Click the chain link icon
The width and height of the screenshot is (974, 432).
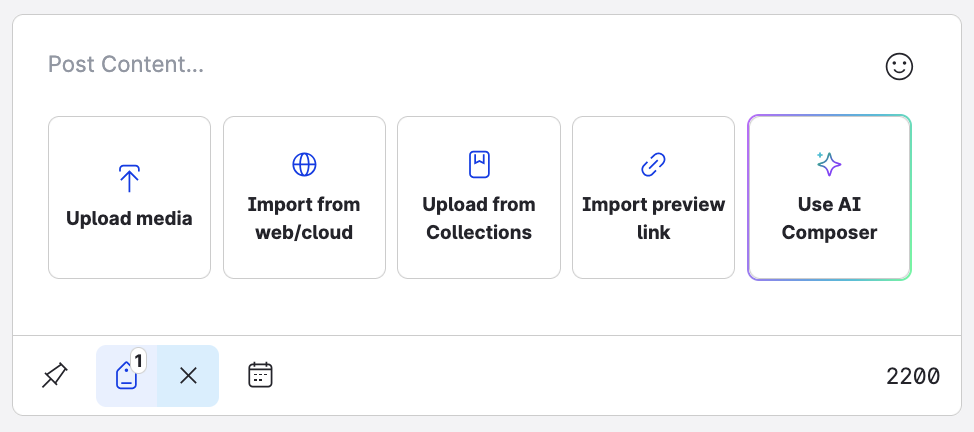coord(653,164)
